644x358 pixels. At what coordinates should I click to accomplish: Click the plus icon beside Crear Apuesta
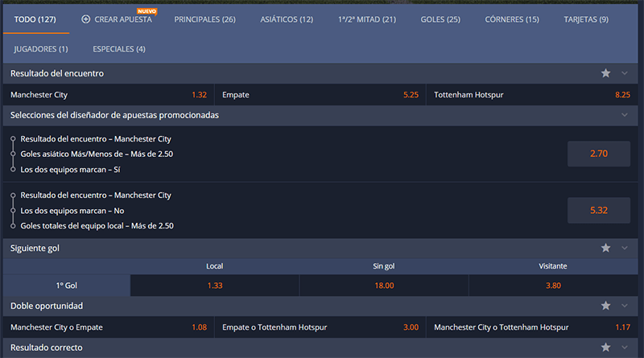86,19
